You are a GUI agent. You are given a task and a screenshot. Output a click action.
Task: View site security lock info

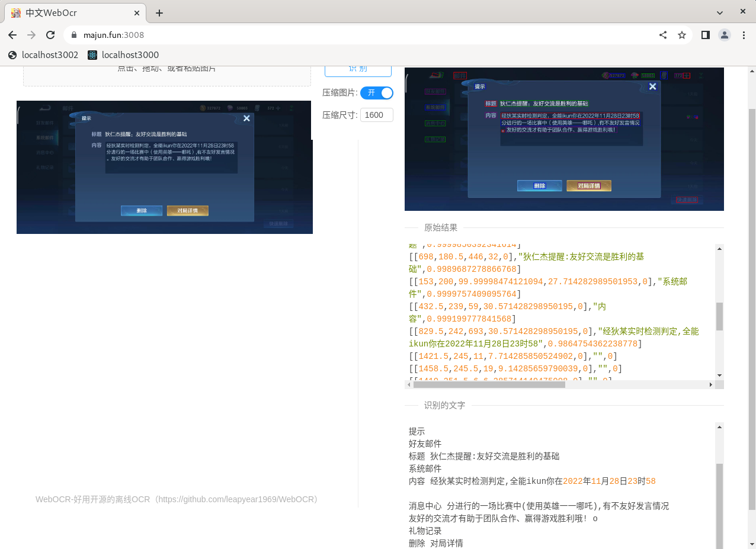coord(74,35)
